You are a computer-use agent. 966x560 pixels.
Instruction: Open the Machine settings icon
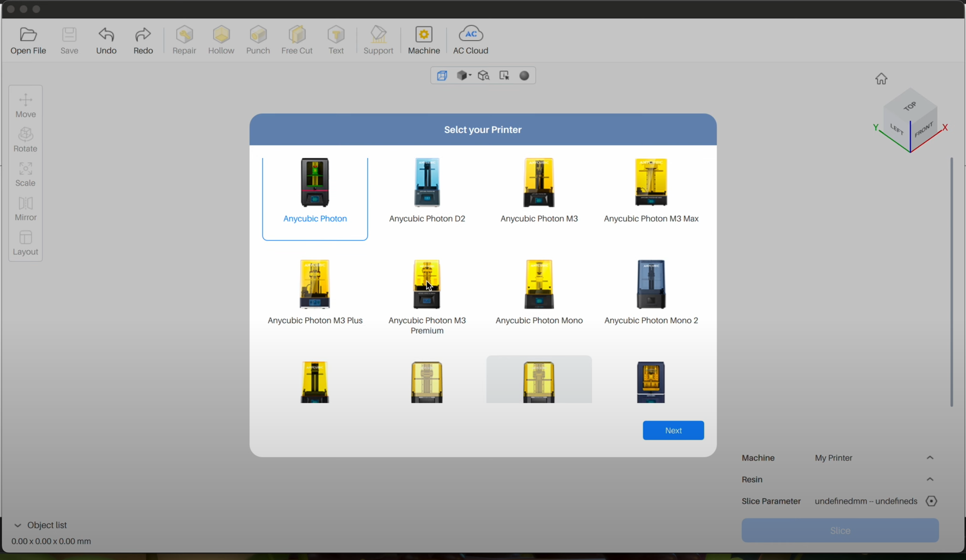pos(424,35)
